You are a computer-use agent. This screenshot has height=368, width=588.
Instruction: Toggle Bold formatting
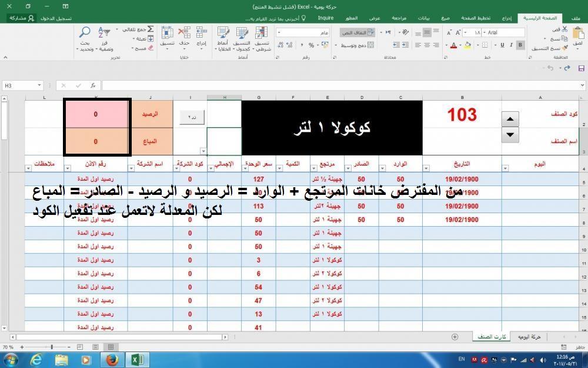[520, 45]
